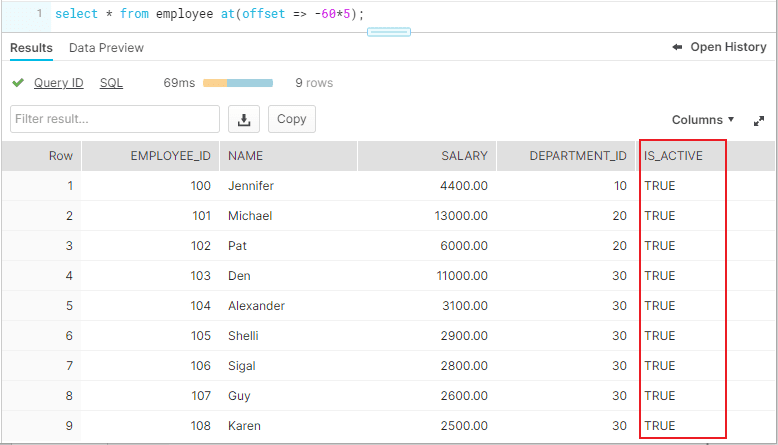778x445 pixels.
Task: Expand results panel to fullscreen
Action: [759, 121]
